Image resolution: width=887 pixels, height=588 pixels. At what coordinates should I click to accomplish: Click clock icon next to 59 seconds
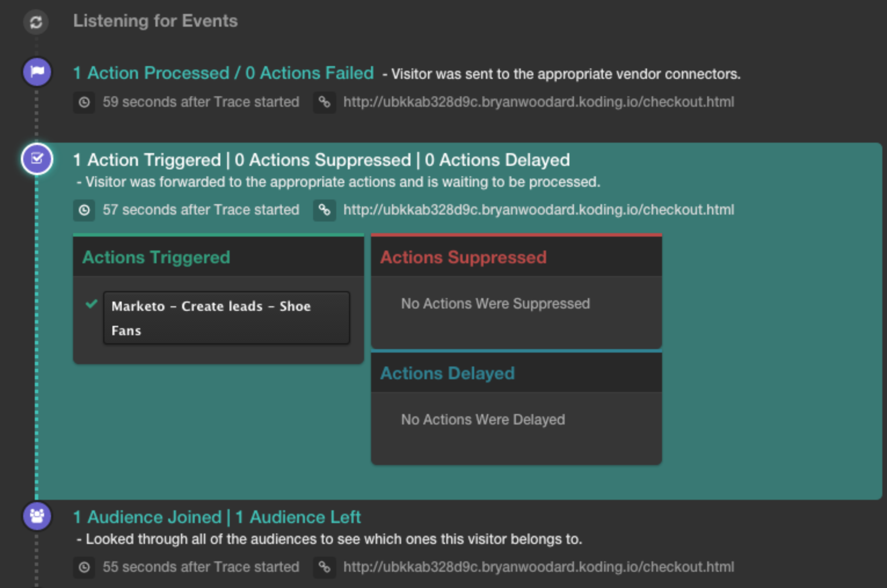point(84,103)
